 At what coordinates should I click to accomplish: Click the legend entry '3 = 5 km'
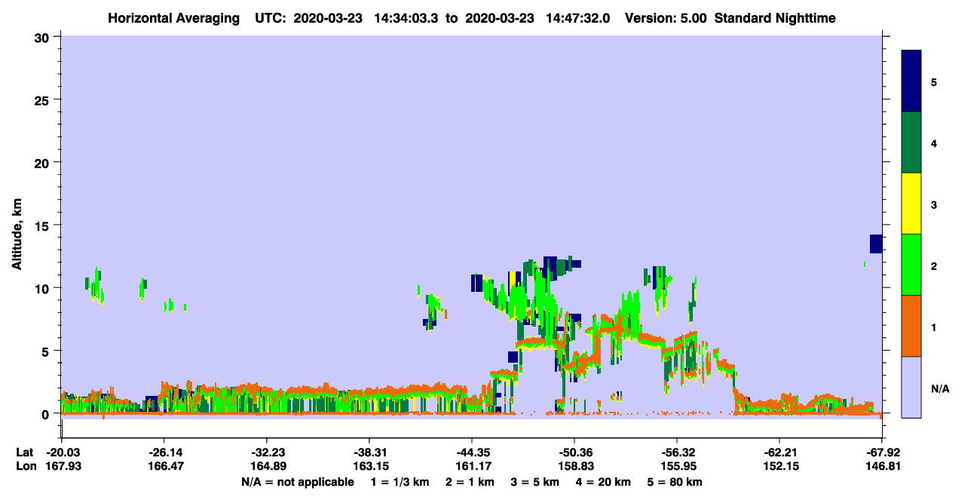click(537, 482)
